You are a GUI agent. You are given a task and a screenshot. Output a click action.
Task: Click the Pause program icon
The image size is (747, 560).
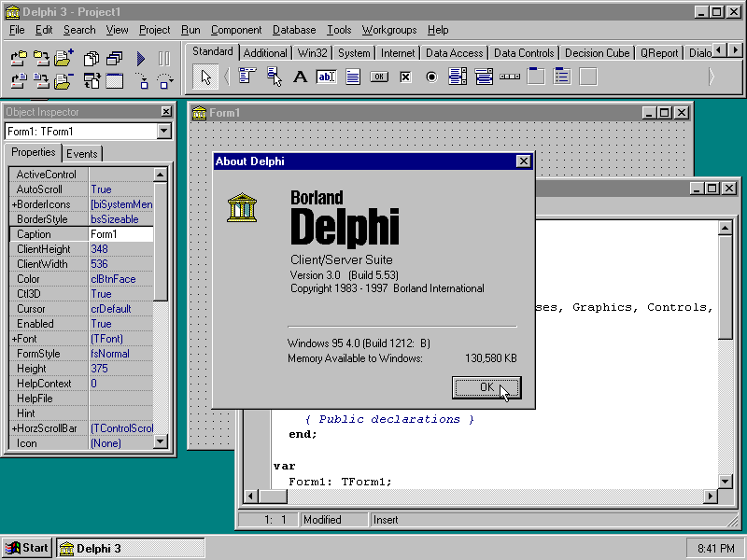[x=164, y=58]
